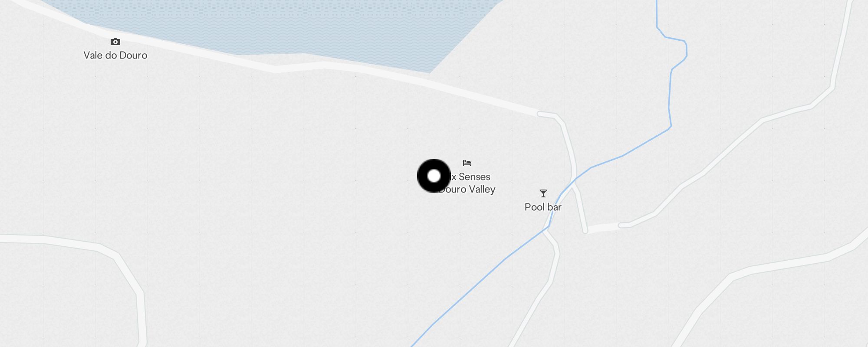This screenshot has width=868, height=347.
Task: Open the Vale do Douro place label
Action: (x=115, y=55)
